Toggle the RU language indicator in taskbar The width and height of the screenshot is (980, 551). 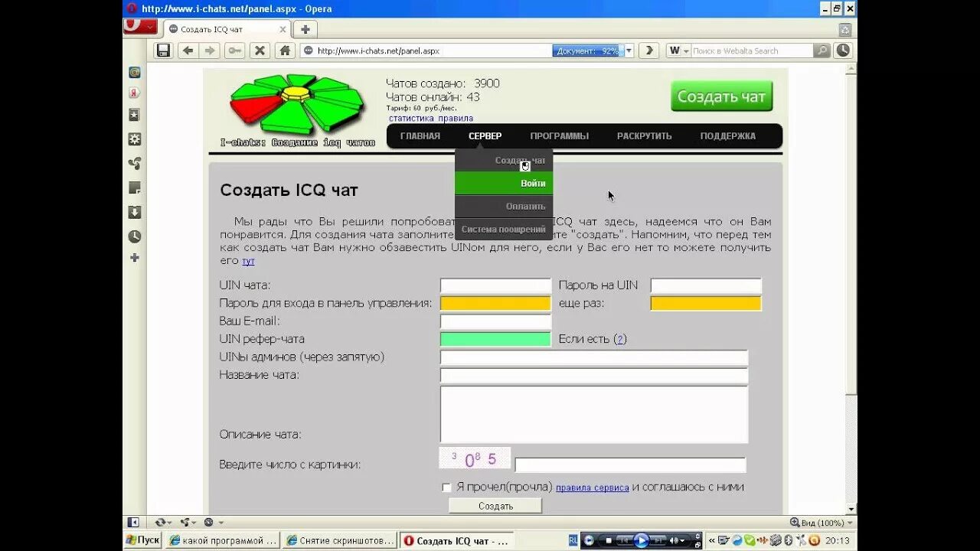573,540
